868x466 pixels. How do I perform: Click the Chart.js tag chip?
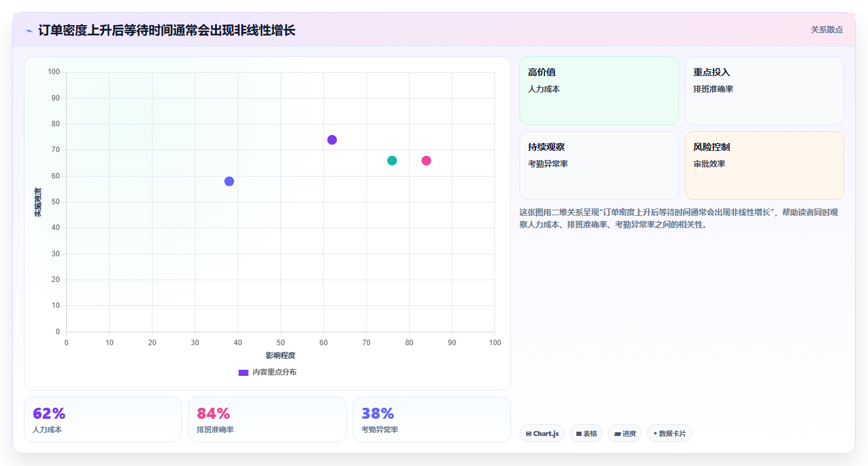click(x=542, y=434)
